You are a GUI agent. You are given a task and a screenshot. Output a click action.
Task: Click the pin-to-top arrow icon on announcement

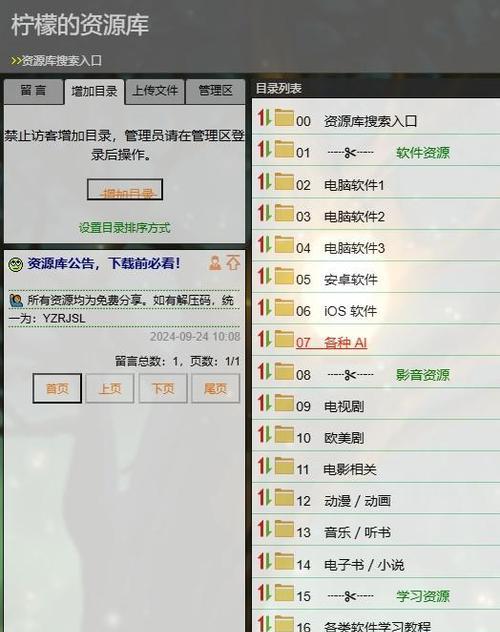click(233, 263)
